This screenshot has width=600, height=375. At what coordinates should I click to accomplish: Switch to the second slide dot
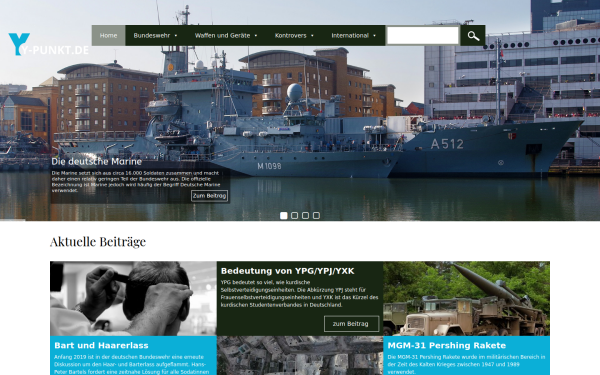click(294, 215)
